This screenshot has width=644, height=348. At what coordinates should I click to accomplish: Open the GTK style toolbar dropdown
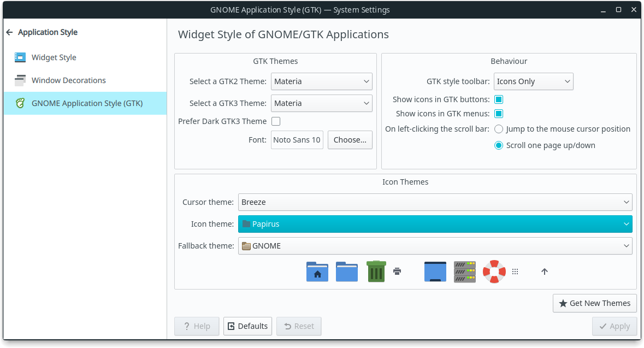(x=533, y=81)
